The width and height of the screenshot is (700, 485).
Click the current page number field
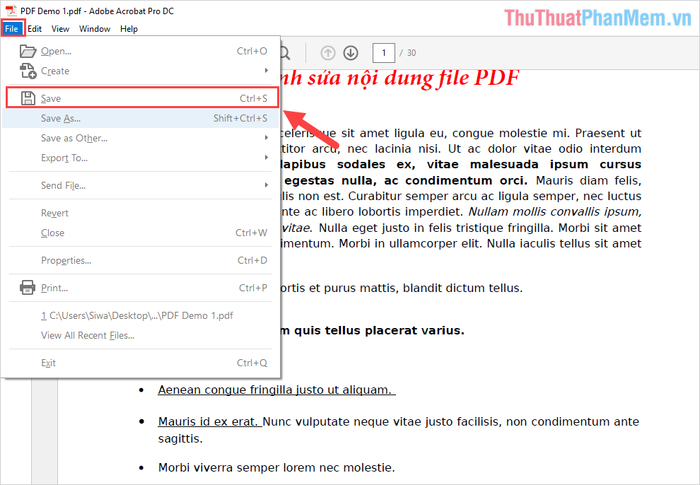(x=381, y=53)
